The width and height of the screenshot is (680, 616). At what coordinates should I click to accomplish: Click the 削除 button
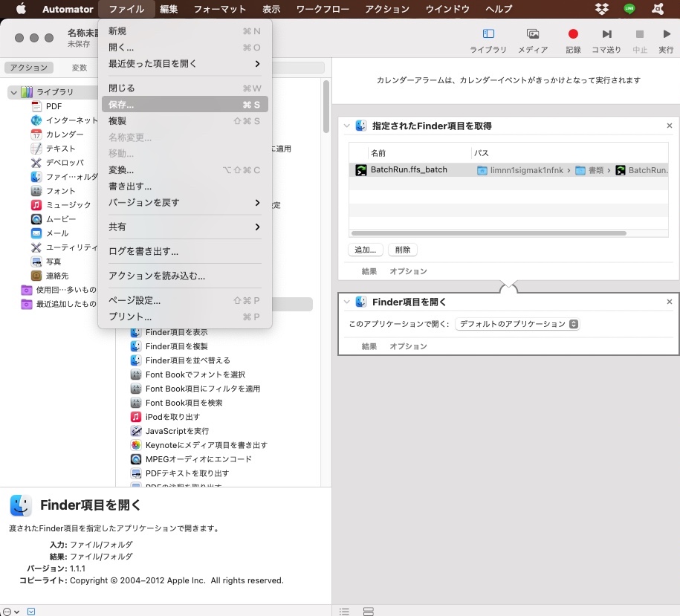click(x=403, y=250)
